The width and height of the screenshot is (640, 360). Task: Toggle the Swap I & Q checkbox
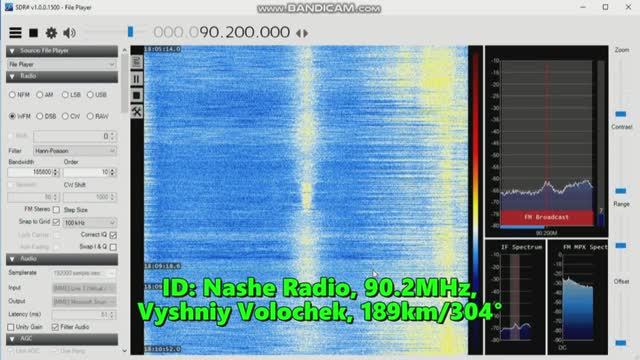click(113, 247)
